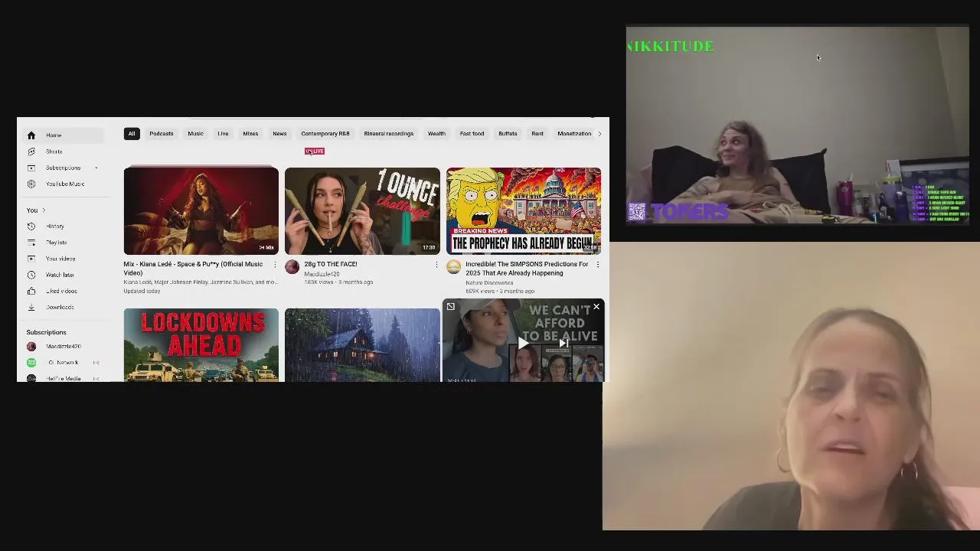Click the Liked videos thumbs-up icon
The width and height of the screenshot is (980, 551).
pos(31,291)
